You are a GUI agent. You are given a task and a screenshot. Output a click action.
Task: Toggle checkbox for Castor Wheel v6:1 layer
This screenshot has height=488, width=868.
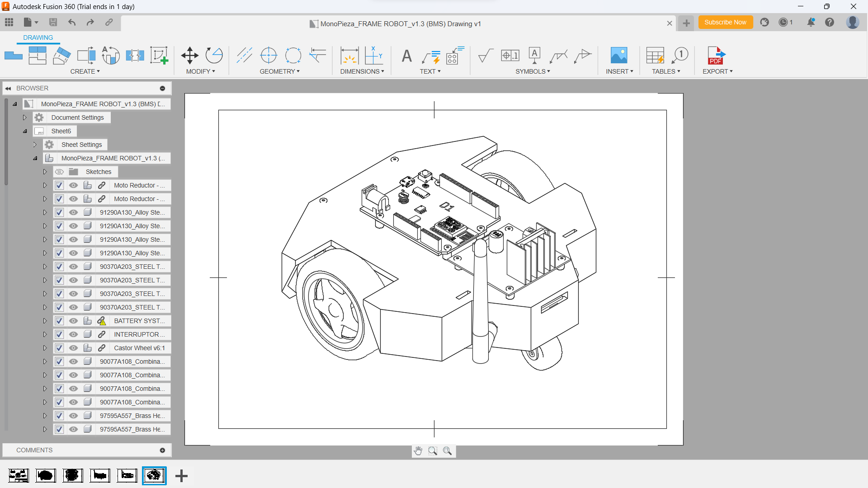59,348
